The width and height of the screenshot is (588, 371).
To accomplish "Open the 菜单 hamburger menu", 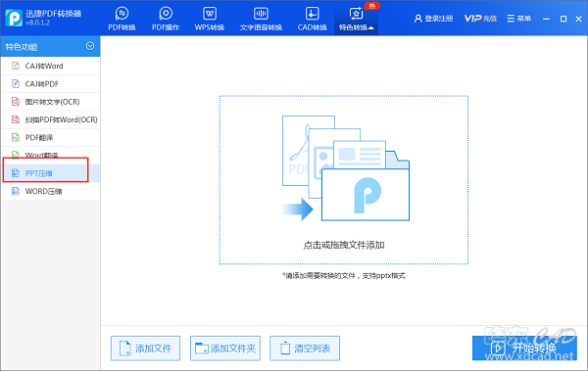I will (x=519, y=19).
